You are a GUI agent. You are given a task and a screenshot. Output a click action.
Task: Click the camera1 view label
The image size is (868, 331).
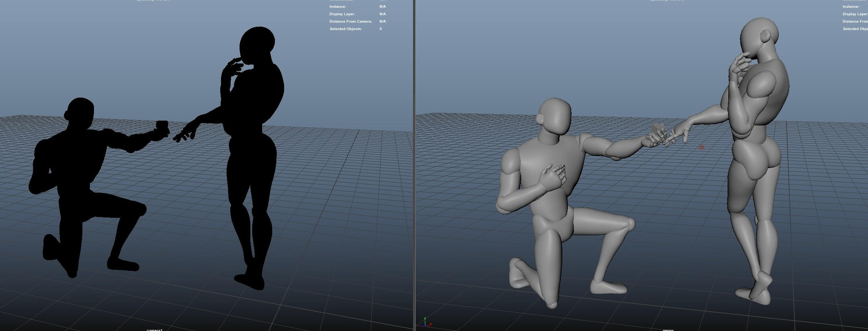[155, 329]
